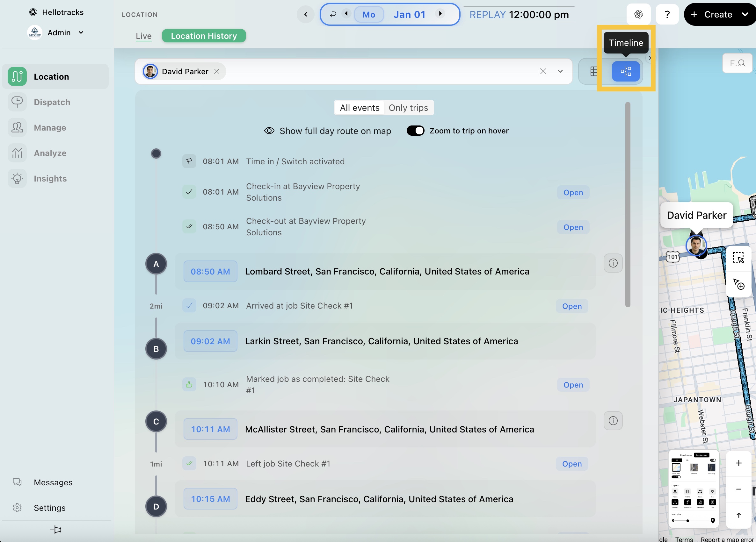Switch to the Live tab

click(143, 36)
